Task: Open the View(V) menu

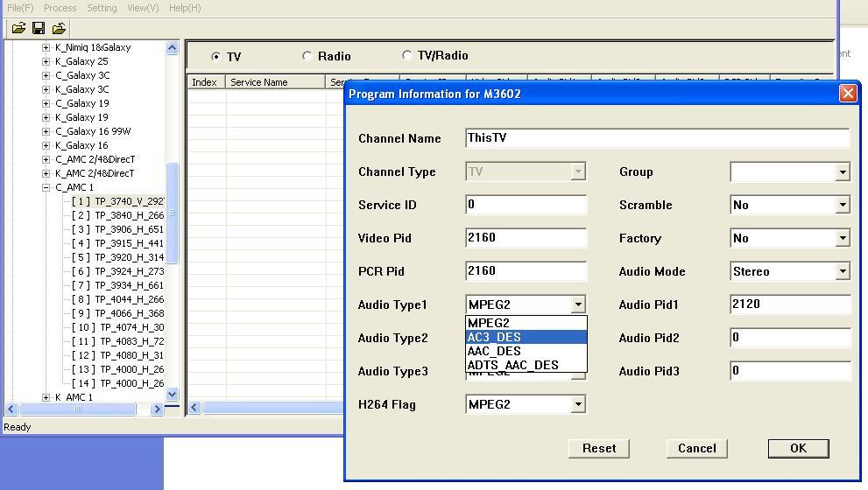Action: tap(143, 8)
